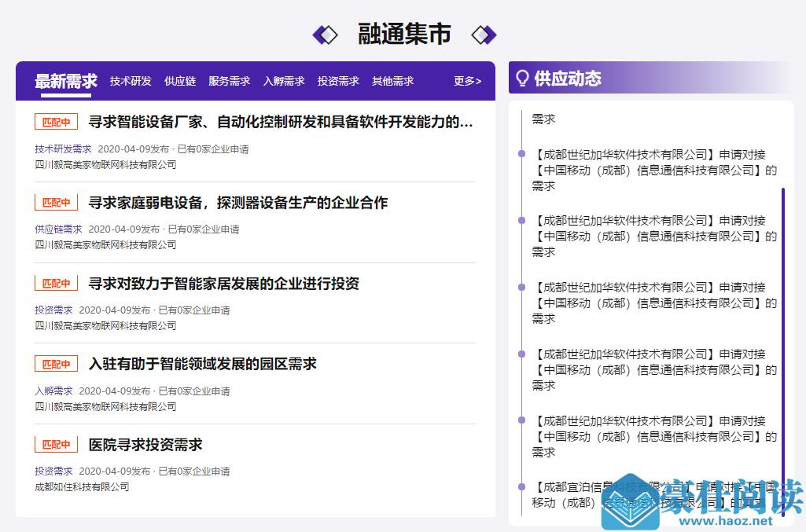Viewport: 806px width, 532px height.
Task: Switch to 其他需求 tab
Action: tap(392, 81)
